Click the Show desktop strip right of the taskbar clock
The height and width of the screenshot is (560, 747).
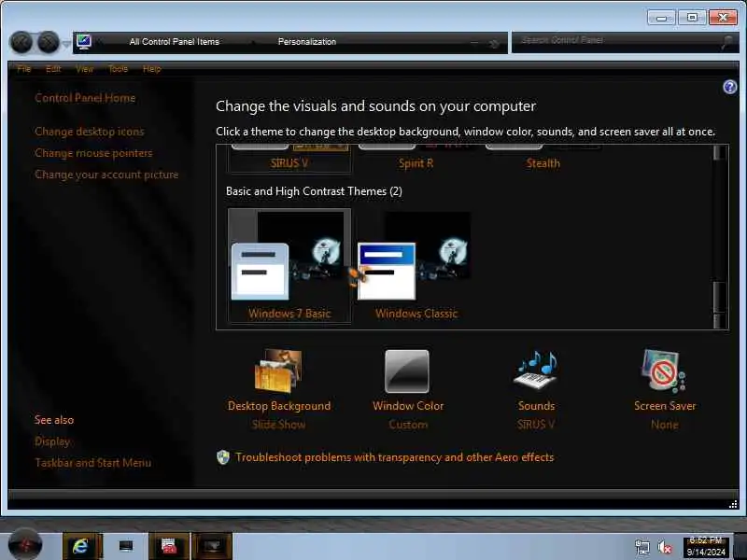[x=739, y=547]
